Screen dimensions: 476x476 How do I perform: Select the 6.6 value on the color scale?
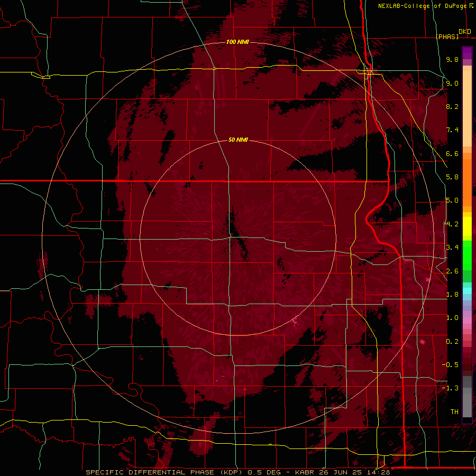tap(452, 153)
